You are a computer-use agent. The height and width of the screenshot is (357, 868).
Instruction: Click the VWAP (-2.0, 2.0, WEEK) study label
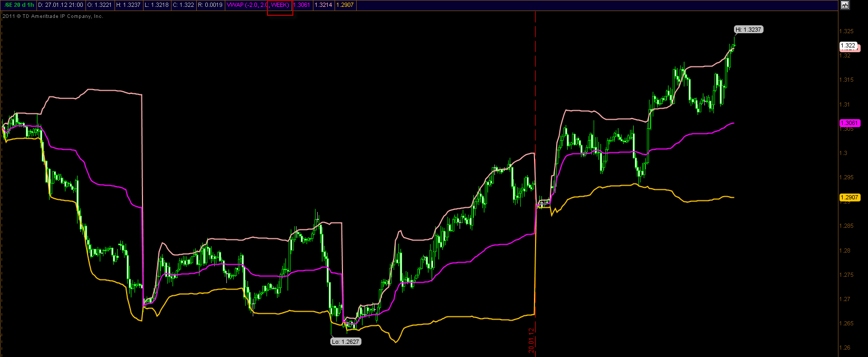click(x=258, y=5)
